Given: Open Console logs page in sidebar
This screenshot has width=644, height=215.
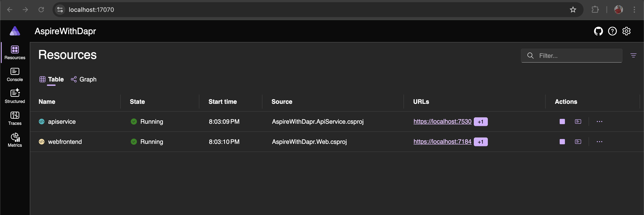Looking at the screenshot, I should 15,74.
